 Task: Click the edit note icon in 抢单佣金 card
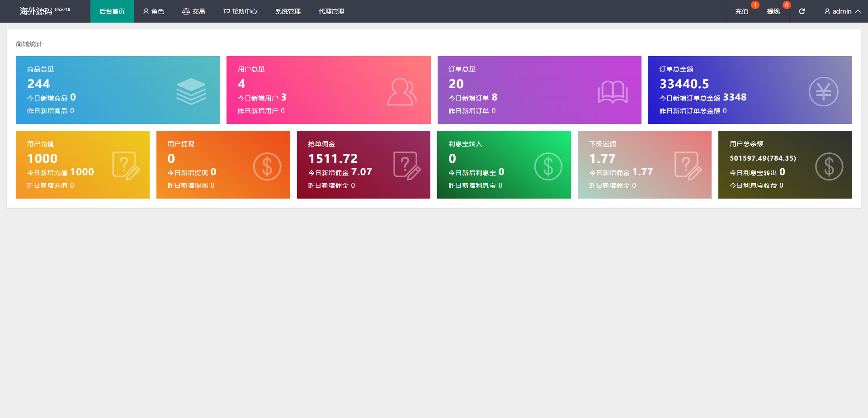click(x=407, y=166)
